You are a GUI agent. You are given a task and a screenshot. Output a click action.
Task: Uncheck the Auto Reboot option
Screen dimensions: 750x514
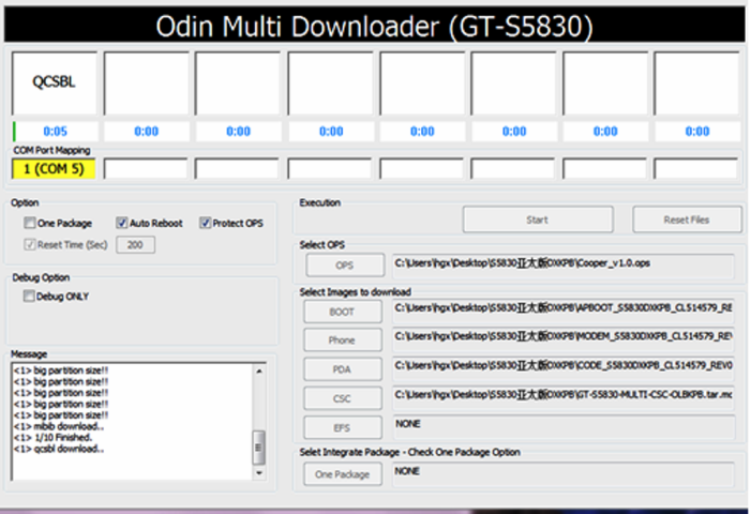pyautogui.click(x=121, y=223)
